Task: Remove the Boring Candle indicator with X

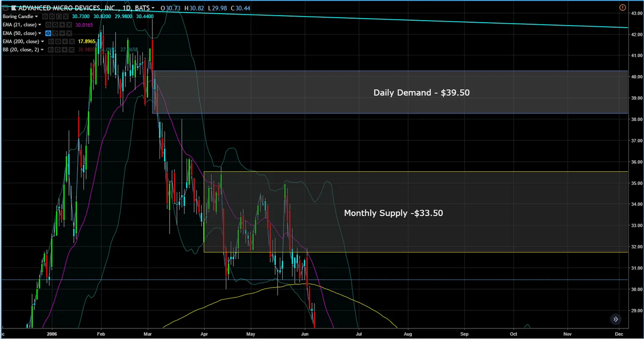Action: click(66, 17)
